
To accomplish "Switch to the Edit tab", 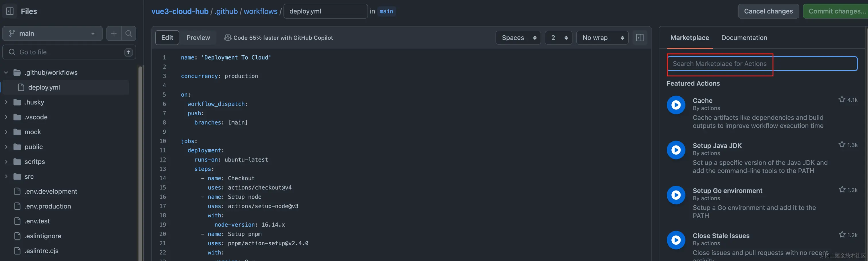I will [167, 38].
